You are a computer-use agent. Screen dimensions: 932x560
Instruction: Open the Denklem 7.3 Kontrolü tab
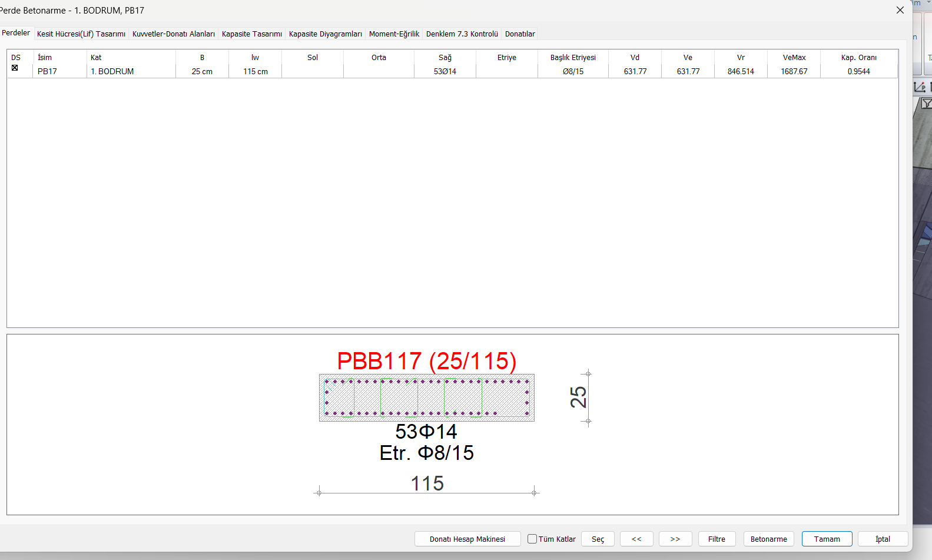(462, 34)
